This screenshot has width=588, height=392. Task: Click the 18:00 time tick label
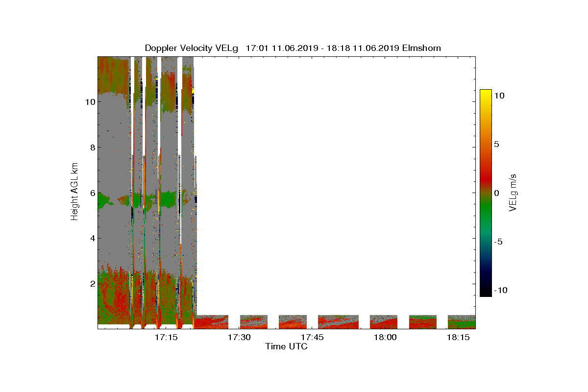(x=385, y=337)
